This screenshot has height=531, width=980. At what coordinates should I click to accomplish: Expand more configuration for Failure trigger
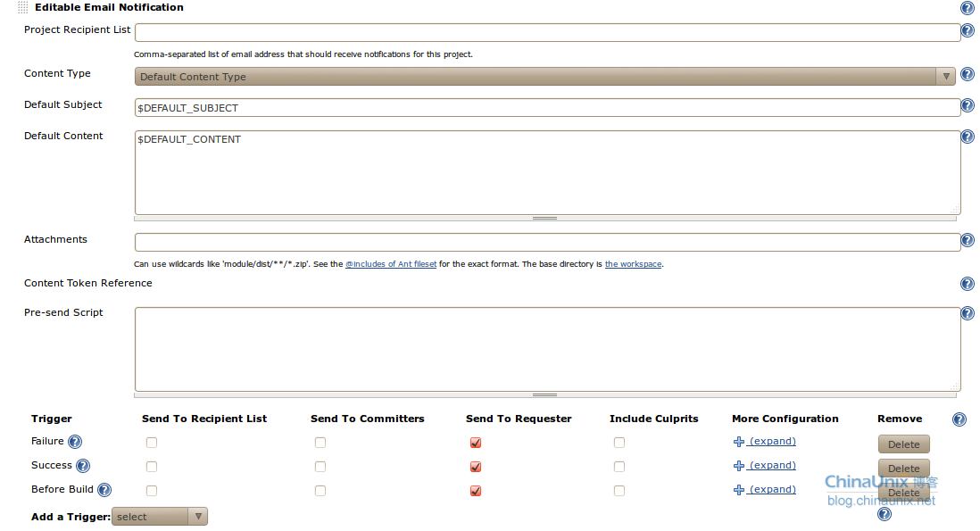(x=772, y=441)
